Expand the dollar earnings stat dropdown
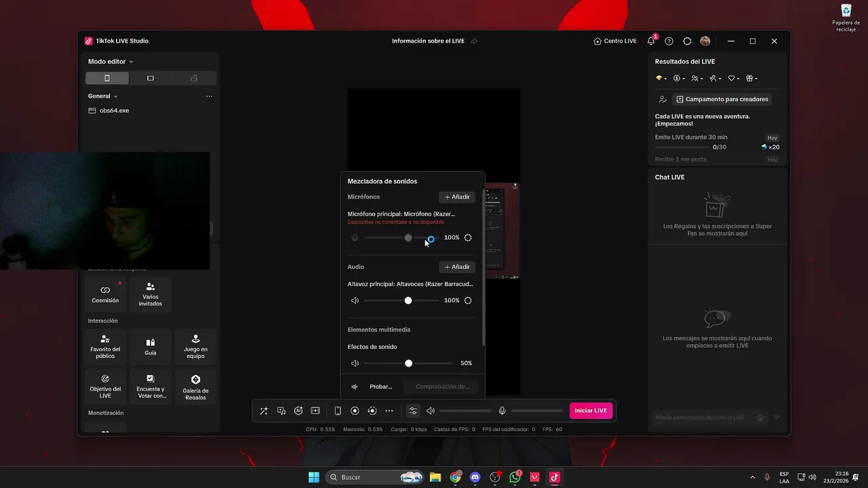 (679, 79)
